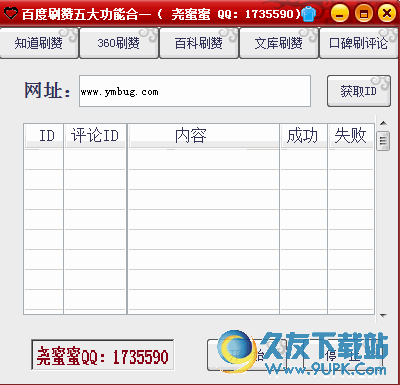400x385 pixels.
Task: Click the scrollbar down arrow
Action: pyautogui.click(x=383, y=315)
